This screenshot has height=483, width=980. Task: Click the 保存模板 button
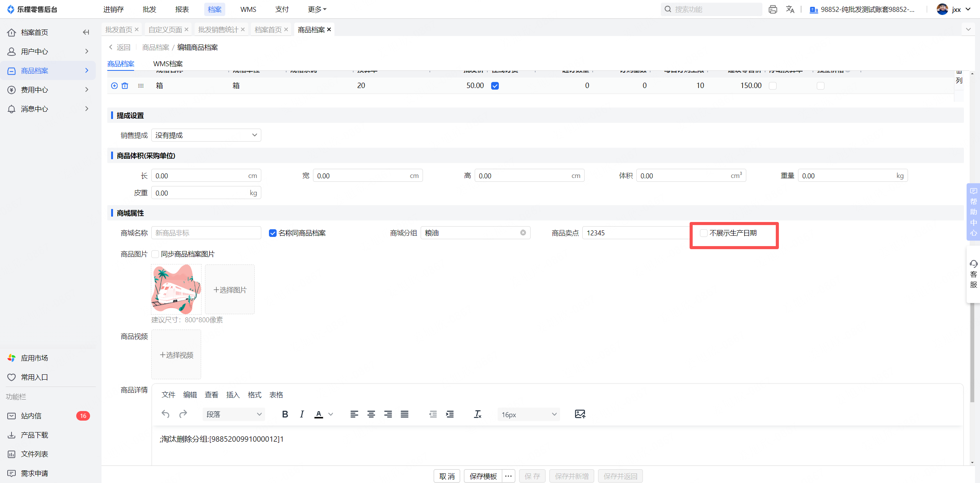[483, 476]
